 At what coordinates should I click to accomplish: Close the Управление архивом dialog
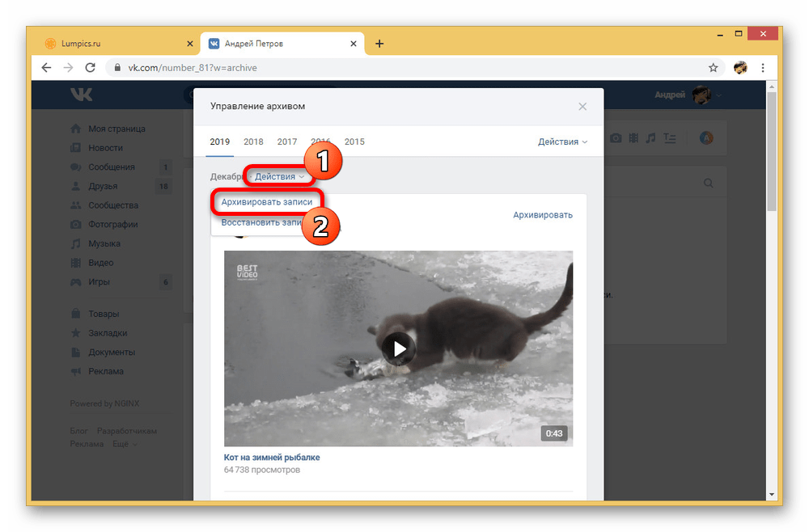click(x=582, y=107)
